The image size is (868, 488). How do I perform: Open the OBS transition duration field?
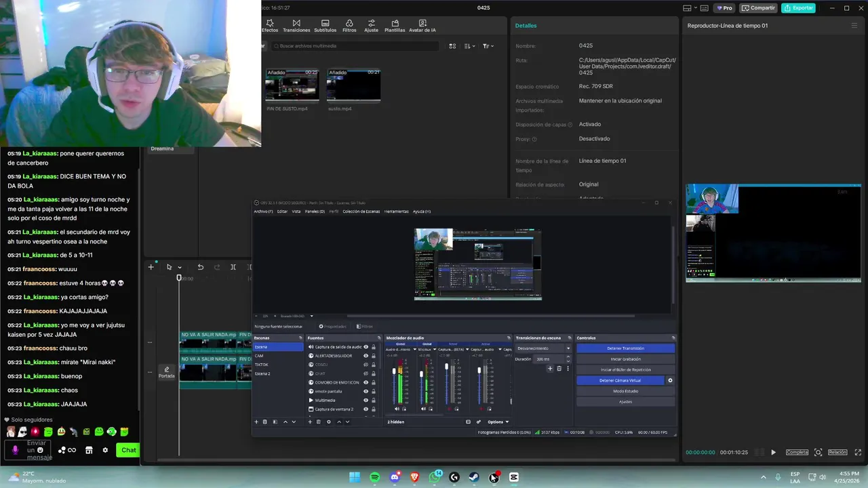551,359
